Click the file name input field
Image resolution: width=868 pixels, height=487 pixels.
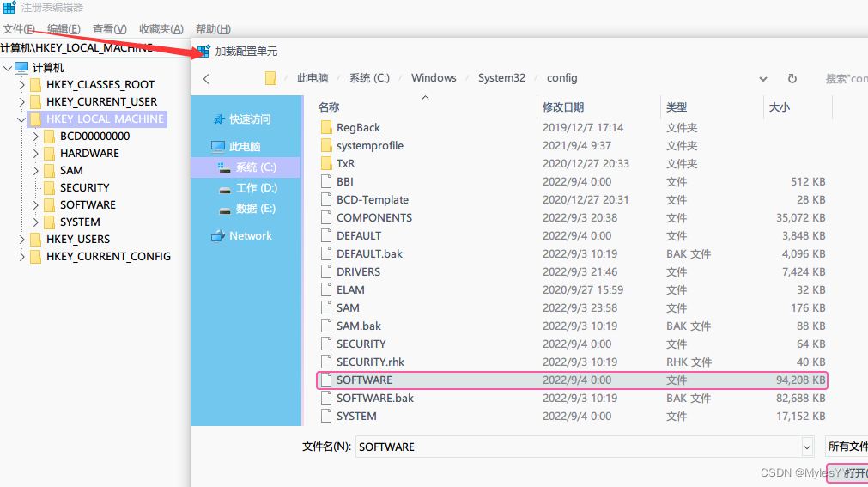[x=579, y=447]
